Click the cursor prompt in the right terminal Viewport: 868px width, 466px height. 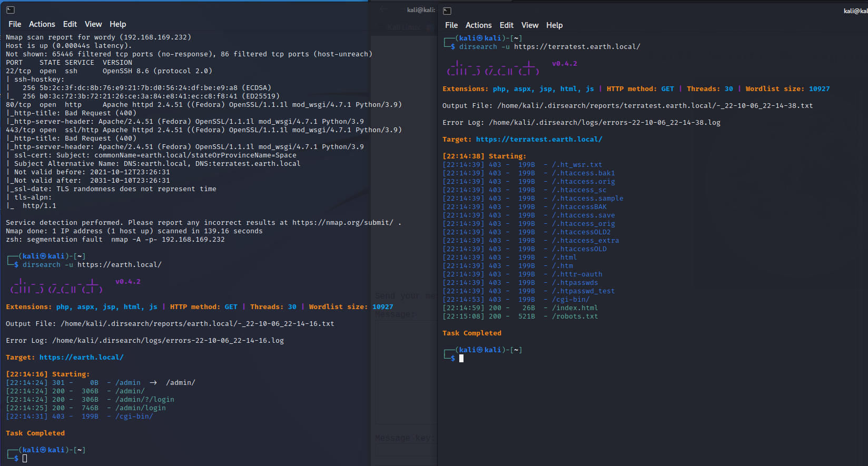tap(461, 359)
